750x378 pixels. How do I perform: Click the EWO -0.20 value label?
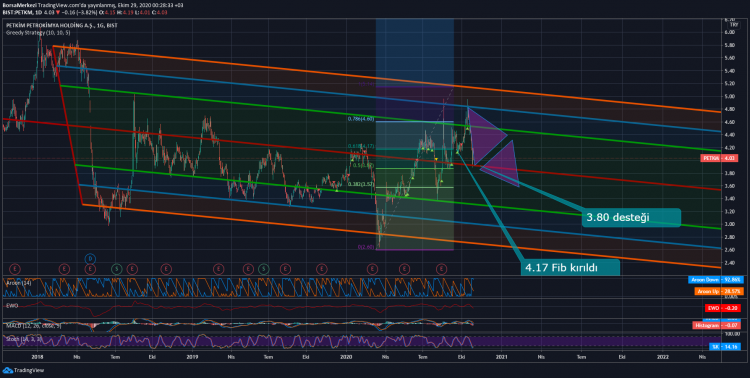[723, 308]
